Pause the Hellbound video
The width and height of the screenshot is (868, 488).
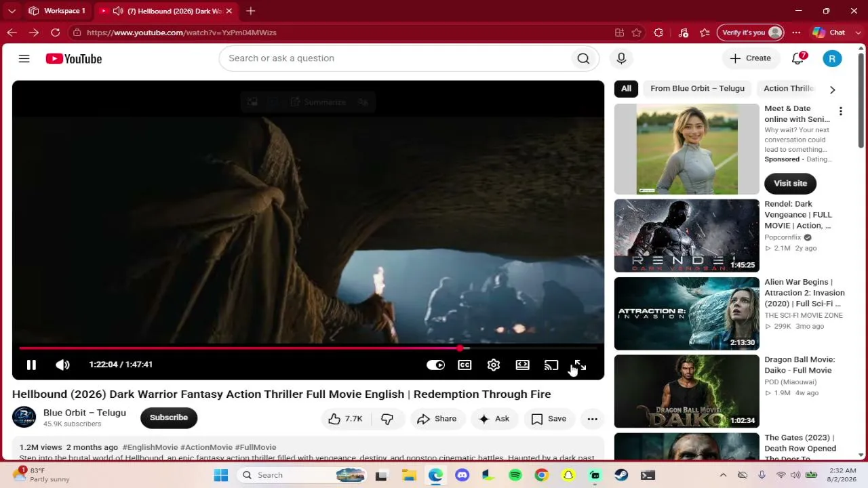pyautogui.click(x=31, y=365)
